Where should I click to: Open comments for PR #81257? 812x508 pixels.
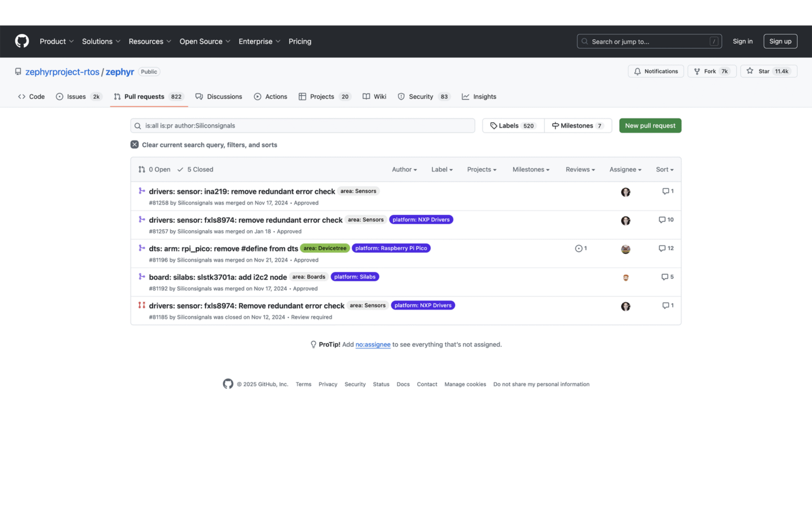point(666,220)
